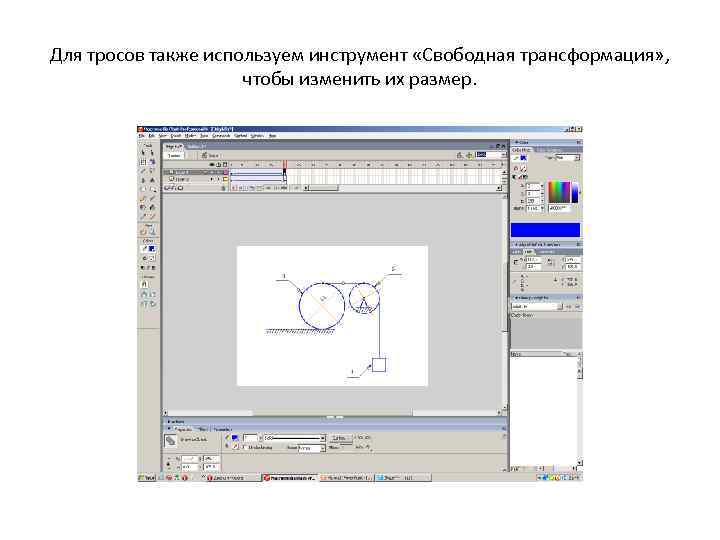Click the Delete Layer trash icon
The height and width of the screenshot is (540, 720).
pyautogui.click(x=224, y=188)
